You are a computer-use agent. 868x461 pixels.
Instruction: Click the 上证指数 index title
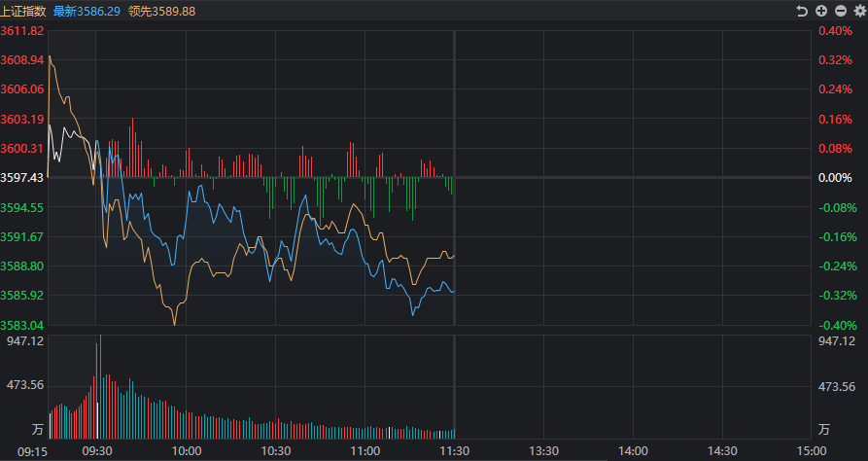[x=22, y=11]
